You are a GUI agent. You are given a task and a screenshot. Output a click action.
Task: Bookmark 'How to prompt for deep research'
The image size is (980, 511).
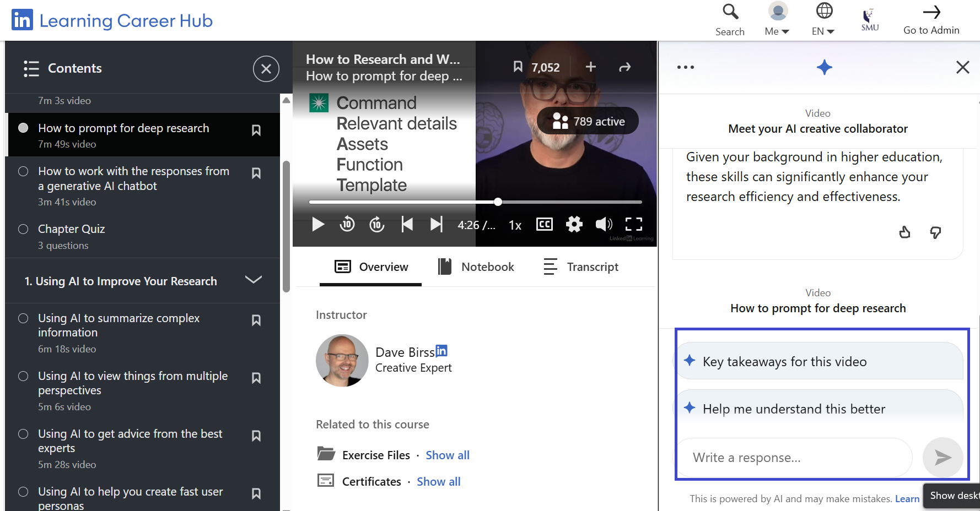pos(256,131)
